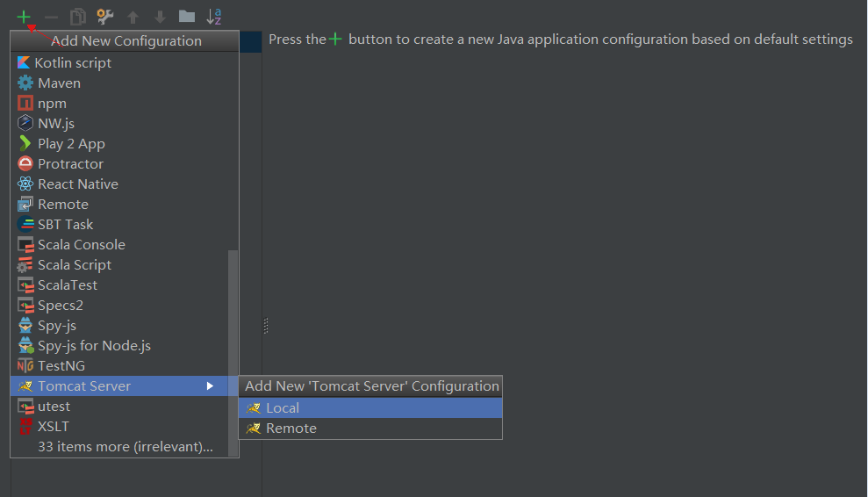Image resolution: width=868 pixels, height=497 pixels.
Task: Click the Scala Console icon
Action: [25, 244]
